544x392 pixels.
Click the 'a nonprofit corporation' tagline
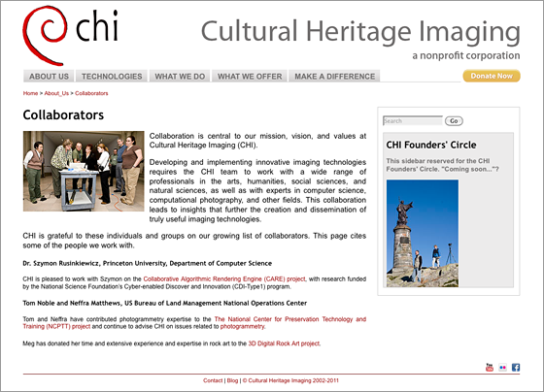click(x=466, y=56)
